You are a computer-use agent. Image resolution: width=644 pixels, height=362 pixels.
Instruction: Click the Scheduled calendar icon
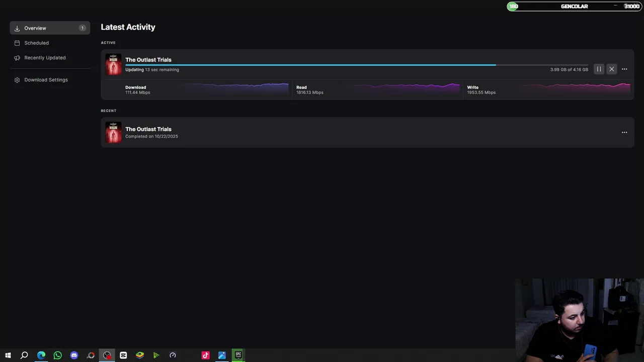(17, 43)
